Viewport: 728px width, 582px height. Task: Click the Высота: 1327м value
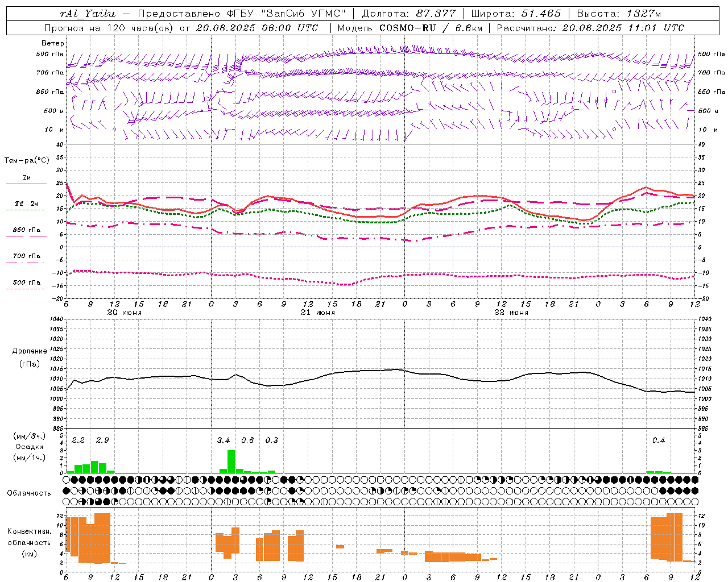(619, 14)
